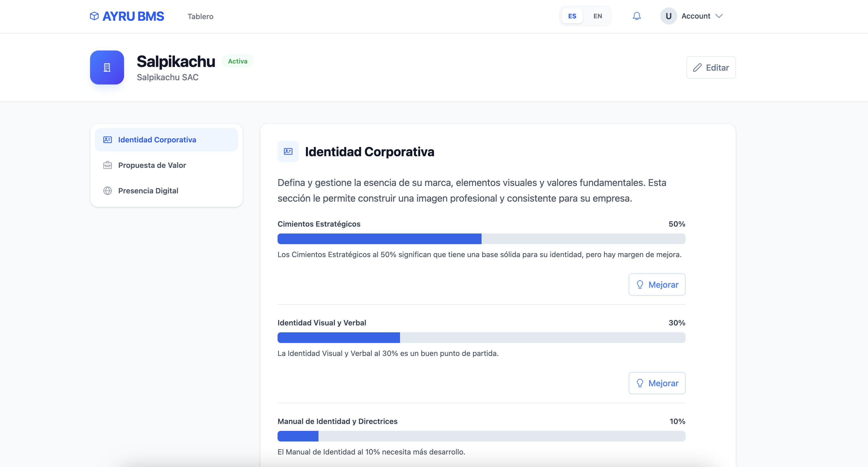
Task: Click the pencil icon in Editar button
Action: [x=697, y=68]
